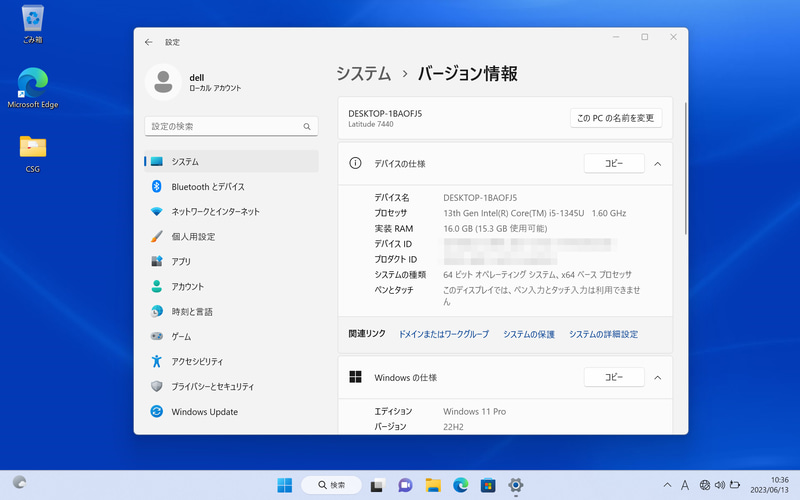
Task: Open アカウント settings category
Action: [231, 286]
